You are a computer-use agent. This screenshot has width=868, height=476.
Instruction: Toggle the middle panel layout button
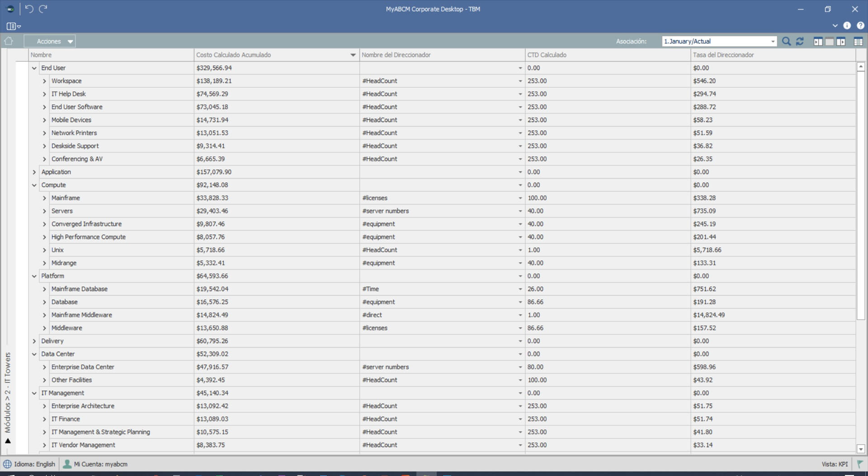[x=829, y=42]
